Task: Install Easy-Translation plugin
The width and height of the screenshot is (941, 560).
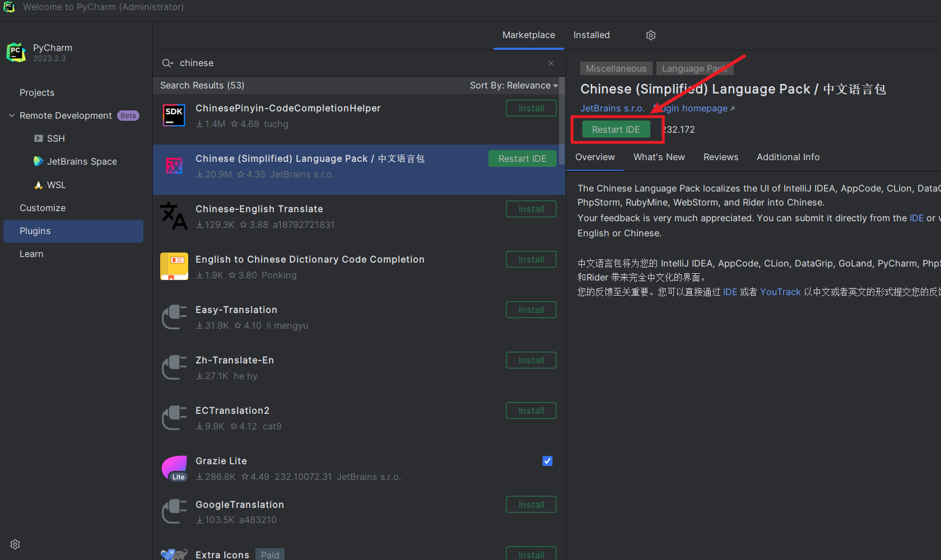Action: pyautogui.click(x=531, y=310)
